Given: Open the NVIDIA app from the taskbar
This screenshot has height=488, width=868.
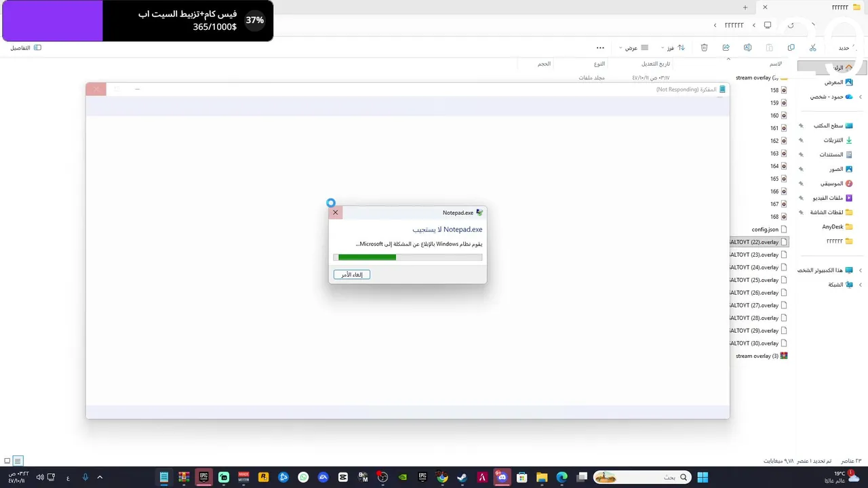Looking at the screenshot, I should [x=403, y=477].
